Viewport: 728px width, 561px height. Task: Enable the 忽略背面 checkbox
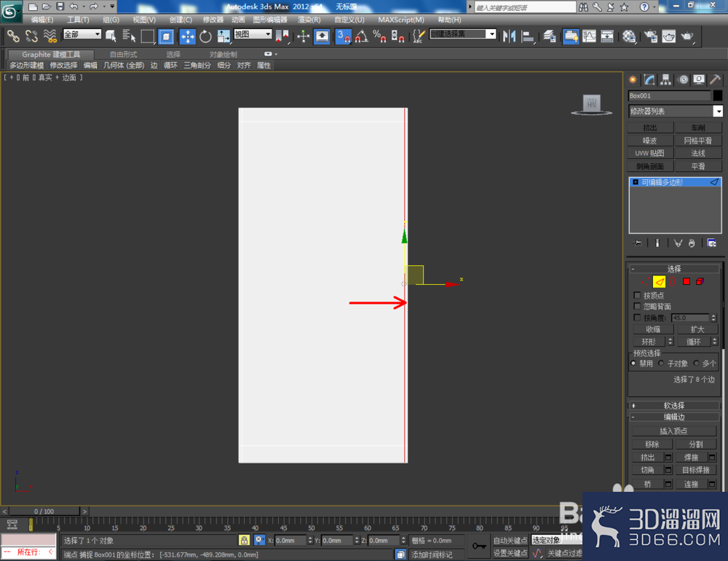point(637,306)
